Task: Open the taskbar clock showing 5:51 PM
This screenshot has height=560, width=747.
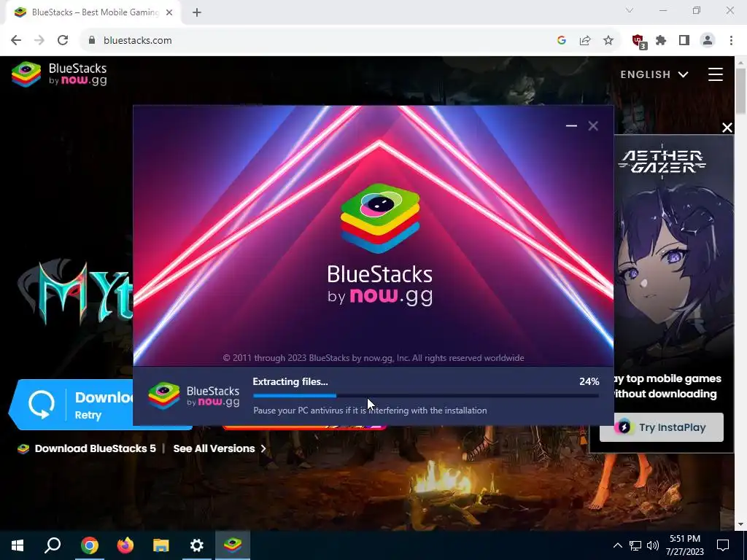Action: 685,545
